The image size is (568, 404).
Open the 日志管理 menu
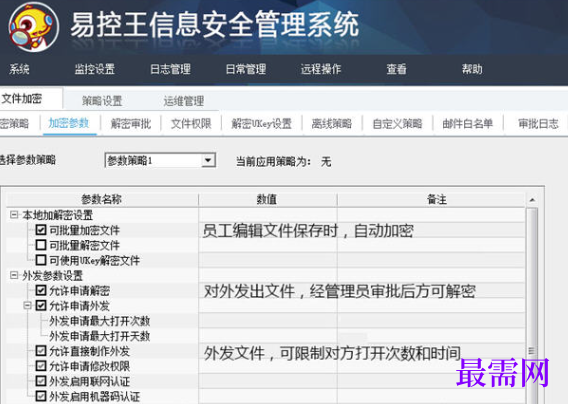click(x=170, y=69)
